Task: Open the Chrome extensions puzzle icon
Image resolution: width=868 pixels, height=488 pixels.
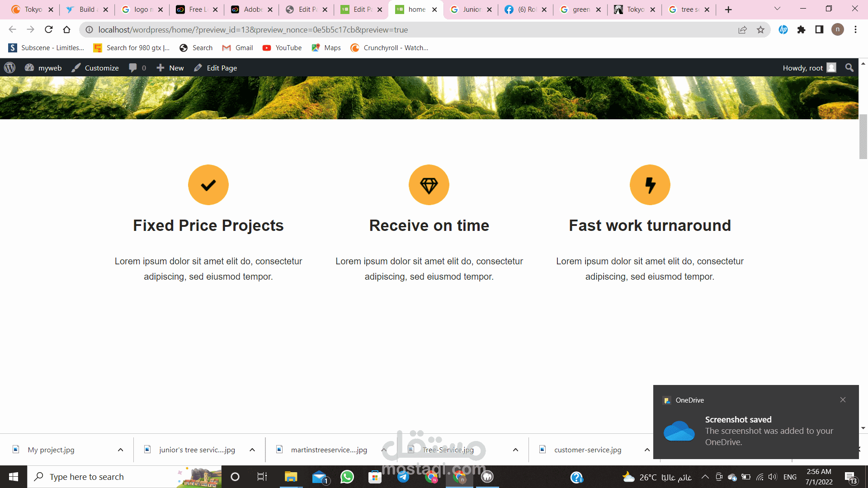Action: click(x=801, y=30)
